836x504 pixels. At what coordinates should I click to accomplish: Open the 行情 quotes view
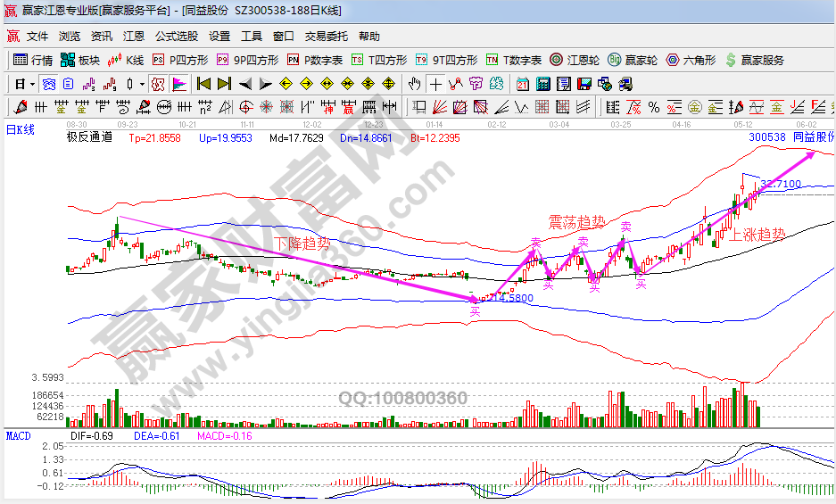point(33,61)
